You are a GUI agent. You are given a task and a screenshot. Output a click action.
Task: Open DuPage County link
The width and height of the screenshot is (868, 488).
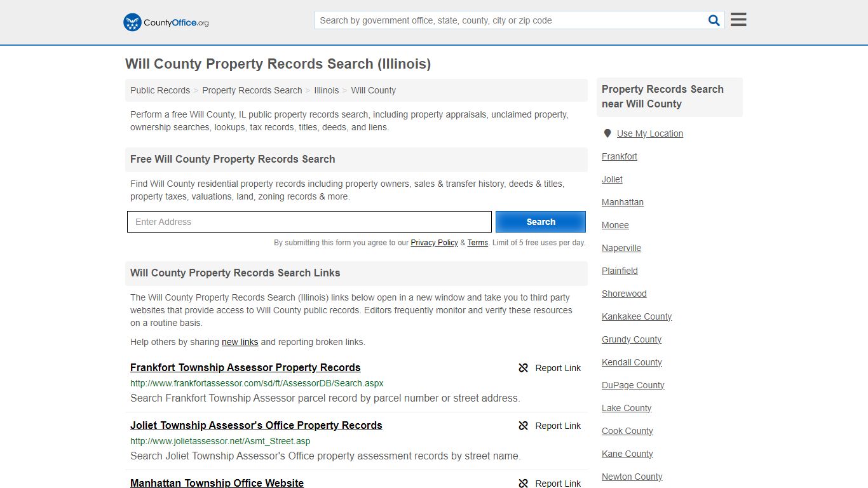(x=633, y=385)
